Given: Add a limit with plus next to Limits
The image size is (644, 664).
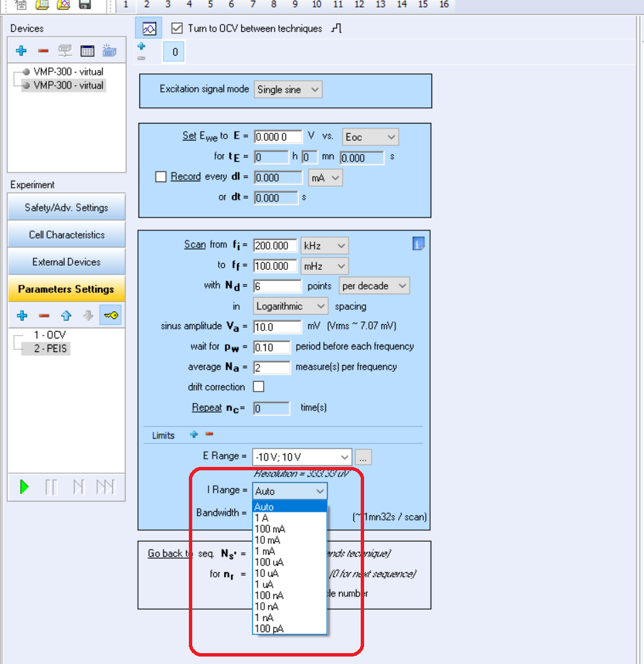Looking at the screenshot, I should coord(194,434).
